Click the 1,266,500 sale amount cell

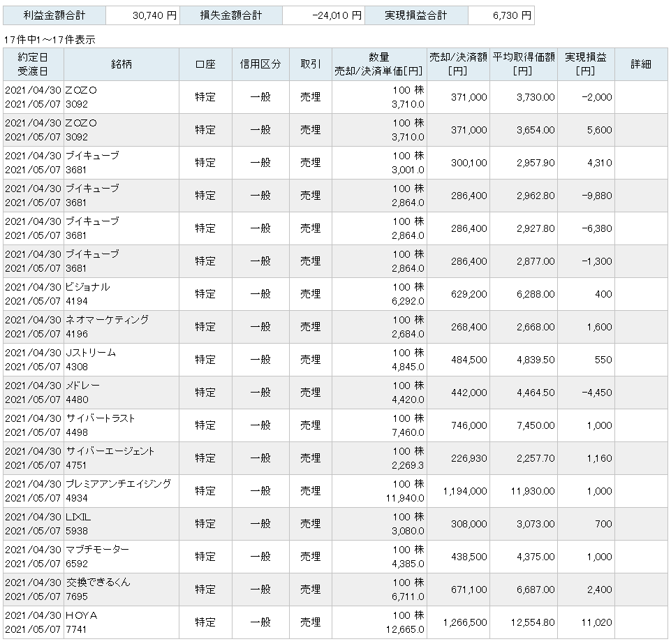[458, 622]
